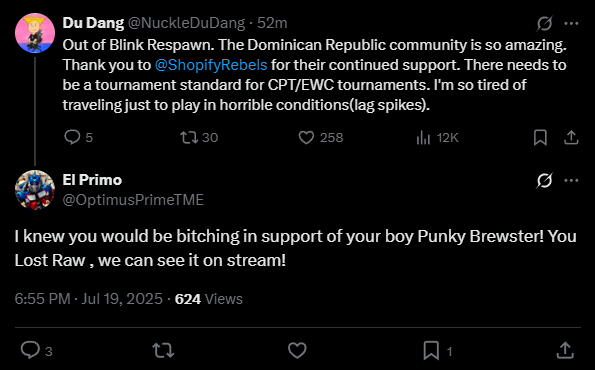The image size is (595, 370).
Task: Open more options menu on Du Dang's tweet
Action: point(571,24)
